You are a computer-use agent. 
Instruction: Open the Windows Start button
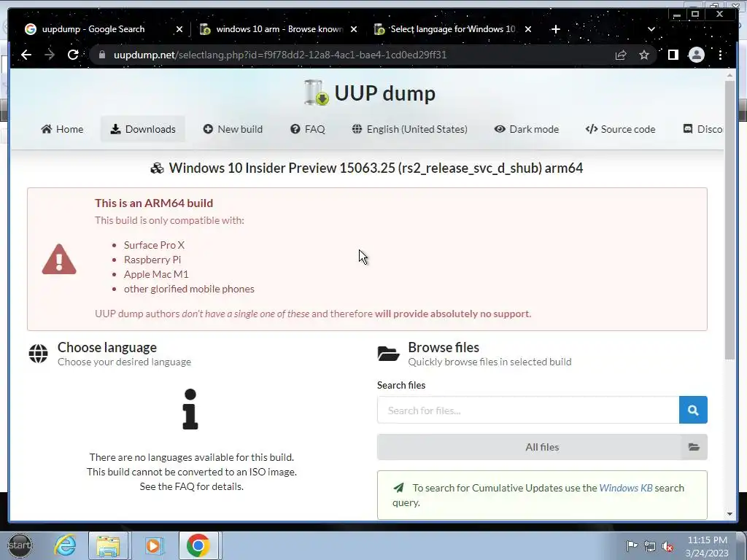coord(20,545)
